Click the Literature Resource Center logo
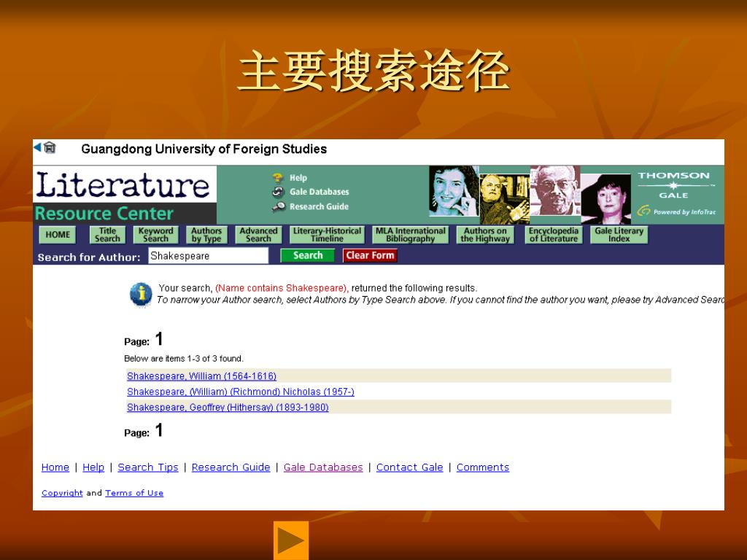This screenshot has width=747, height=560. [x=124, y=195]
